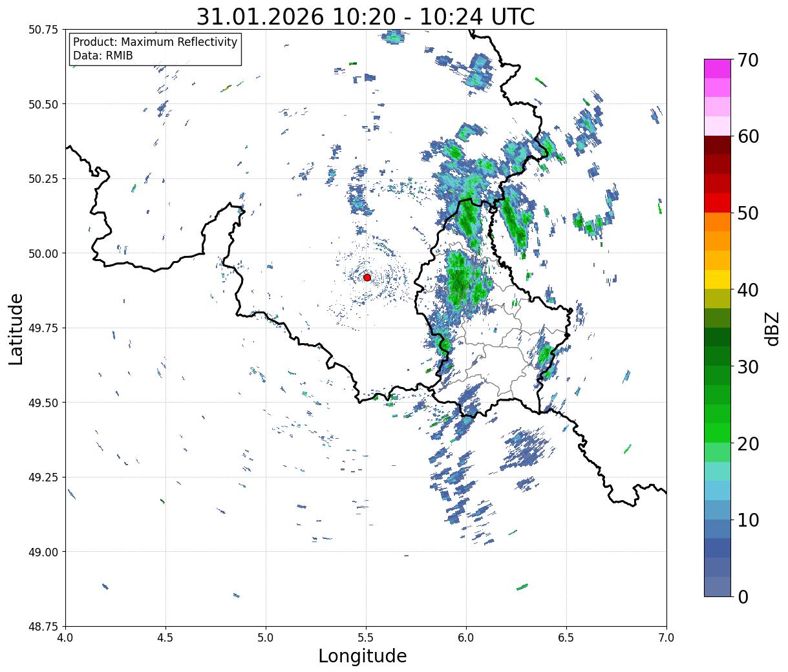Click the y-axis tick label 49.75
Screen dimensions: 788x672
(x=44, y=328)
